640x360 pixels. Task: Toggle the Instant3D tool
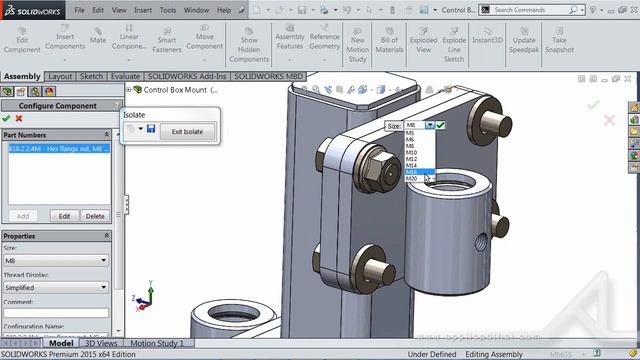(487, 36)
